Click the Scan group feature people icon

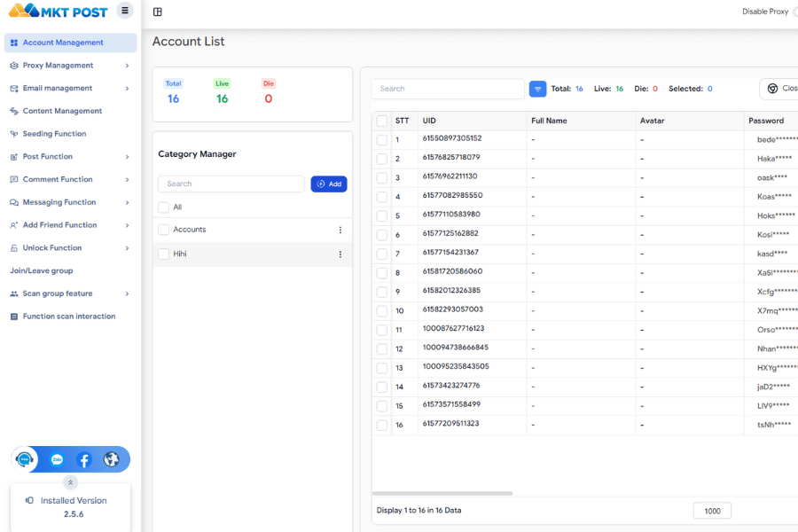coord(14,293)
